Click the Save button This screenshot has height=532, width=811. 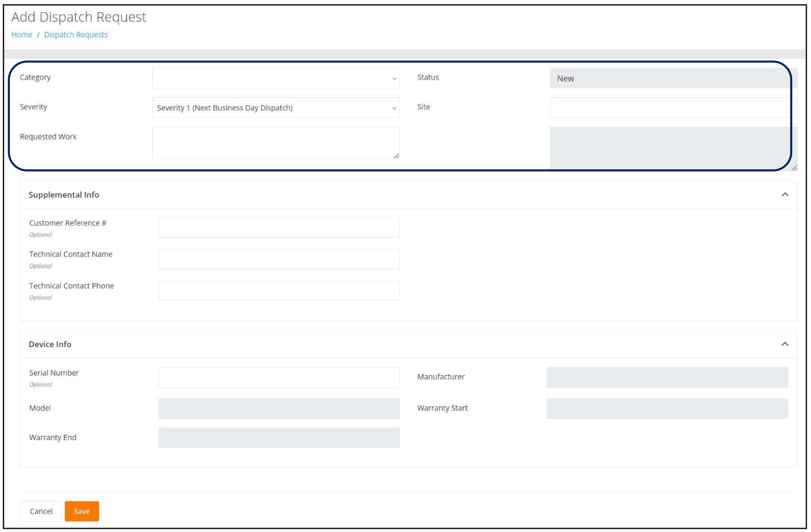[82, 511]
